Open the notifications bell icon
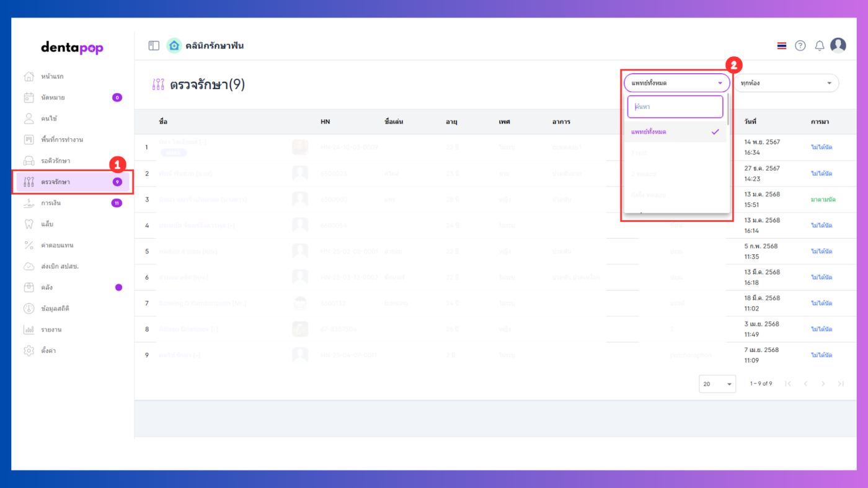Image resolution: width=868 pixels, height=488 pixels. [819, 46]
